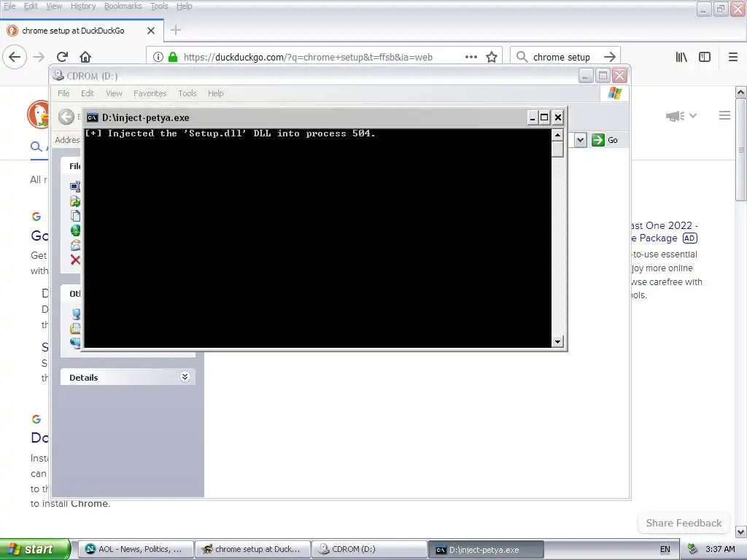
Task: Switch to 'chrome setup at Duck...' taskbar button
Action: tap(252, 549)
